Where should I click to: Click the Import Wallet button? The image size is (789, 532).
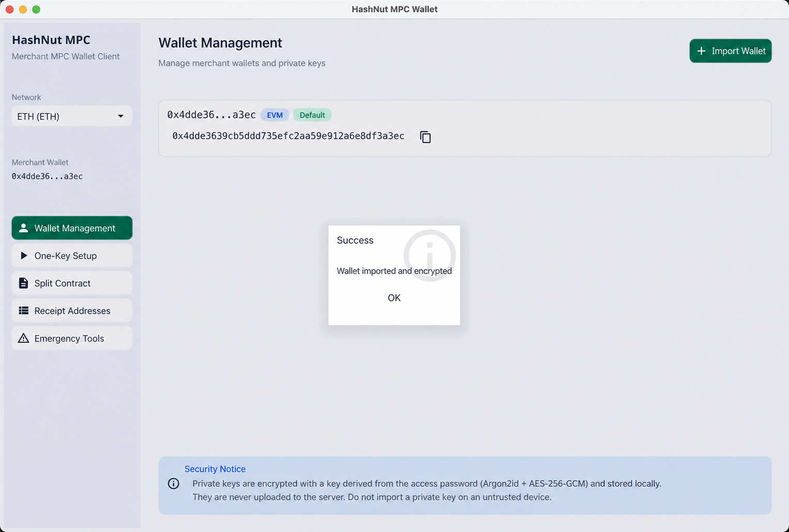[x=730, y=51]
